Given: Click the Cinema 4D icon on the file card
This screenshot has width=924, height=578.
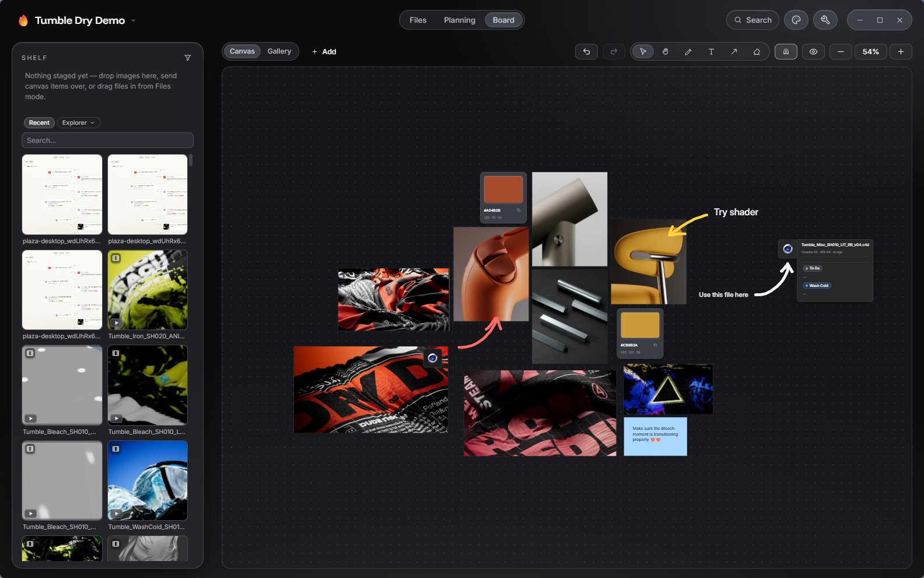Looking at the screenshot, I should pyautogui.click(x=787, y=249).
